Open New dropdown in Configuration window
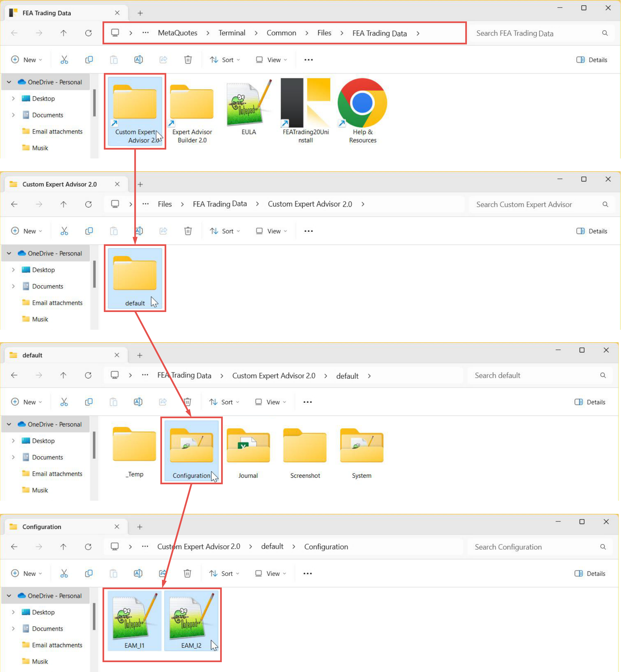 click(27, 573)
